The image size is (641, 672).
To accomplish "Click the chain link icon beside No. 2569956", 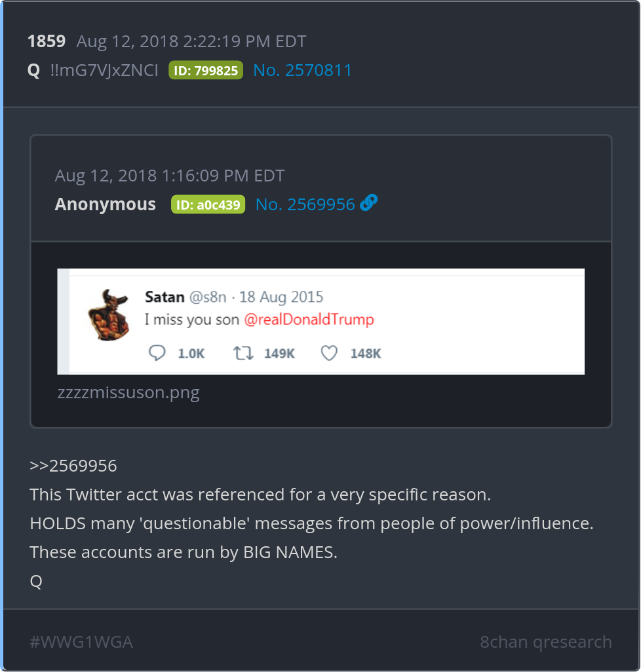I will tap(369, 203).
